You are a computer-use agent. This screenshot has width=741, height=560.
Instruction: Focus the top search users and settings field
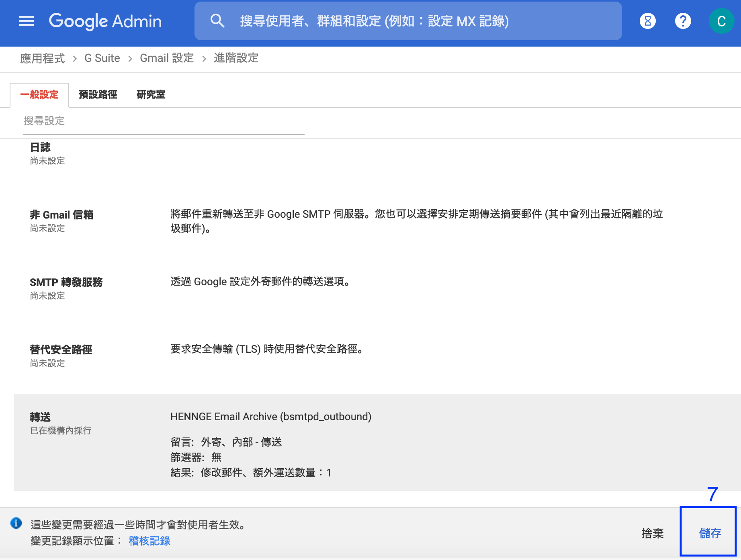[x=408, y=21]
